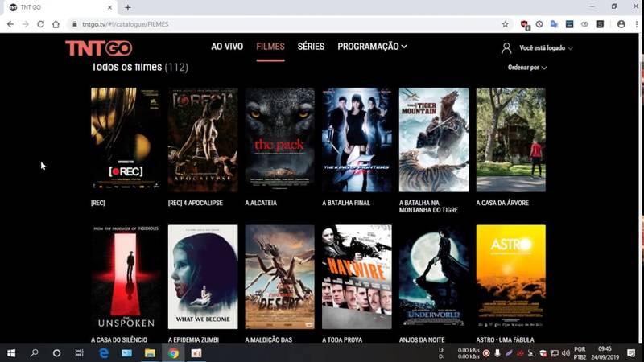Go back with the browser back arrow

[x=10, y=24]
